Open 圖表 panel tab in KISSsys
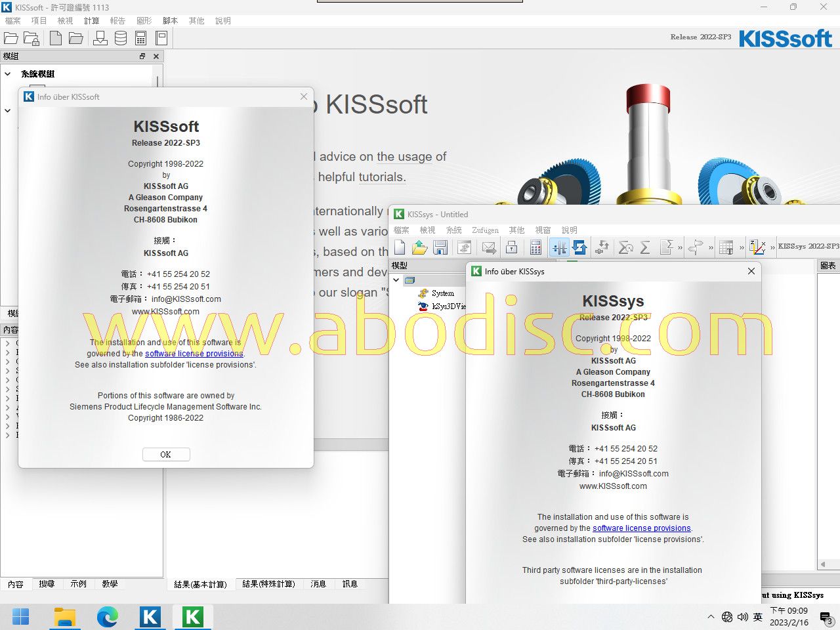Image resolution: width=840 pixels, height=630 pixels. pyautogui.click(x=828, y=266)
